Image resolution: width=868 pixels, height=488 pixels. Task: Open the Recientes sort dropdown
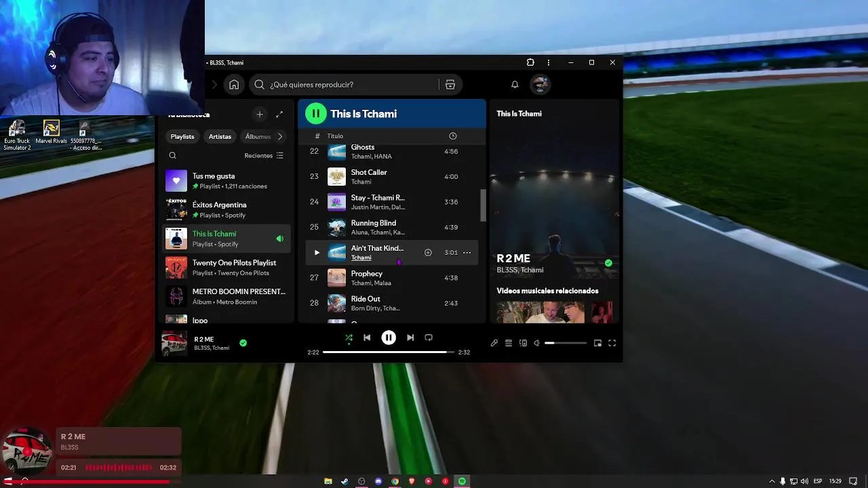264,155
